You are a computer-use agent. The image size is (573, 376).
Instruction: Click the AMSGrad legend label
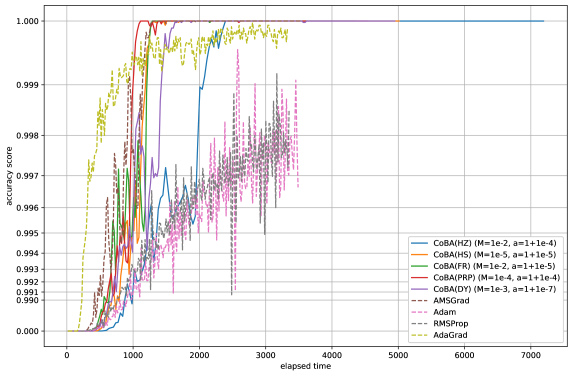point(451,301)
